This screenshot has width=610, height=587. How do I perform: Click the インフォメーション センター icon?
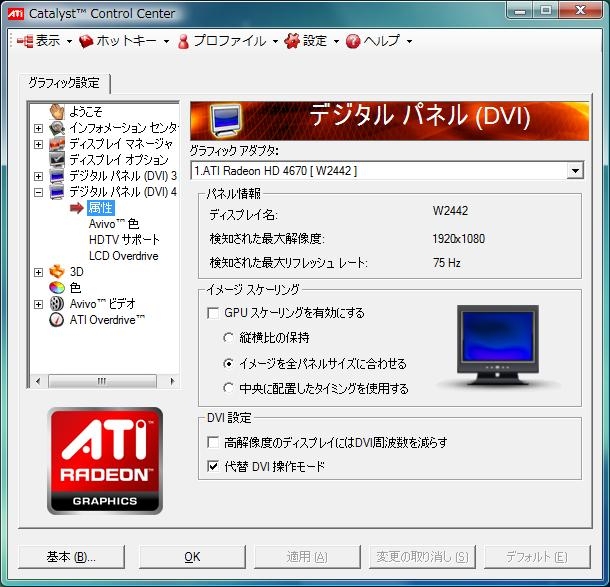pyautogui.click(x=57, y=128)
